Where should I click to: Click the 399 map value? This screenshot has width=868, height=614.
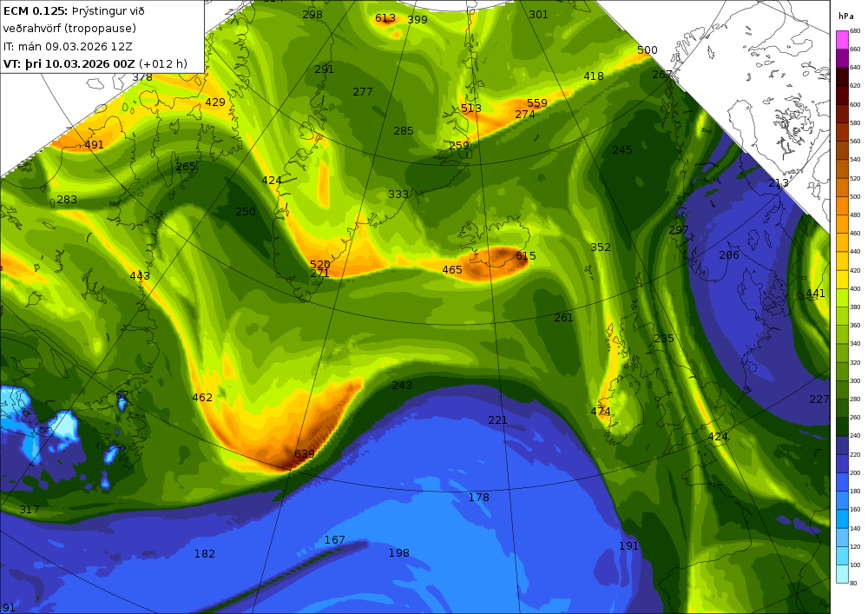click(x=418, y=19)
